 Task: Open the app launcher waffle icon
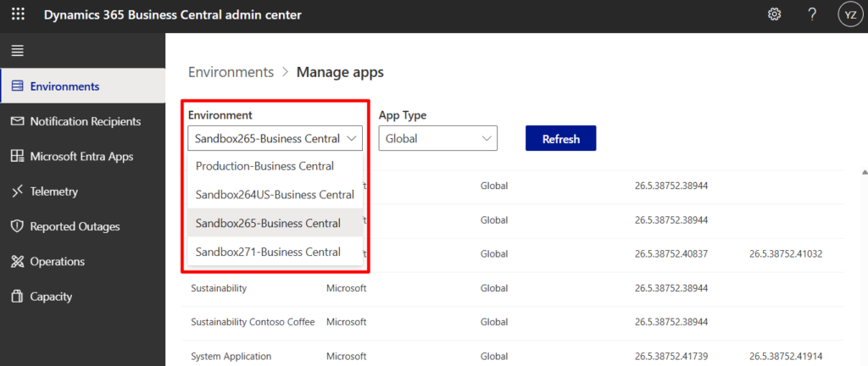[x=18, y=15]
